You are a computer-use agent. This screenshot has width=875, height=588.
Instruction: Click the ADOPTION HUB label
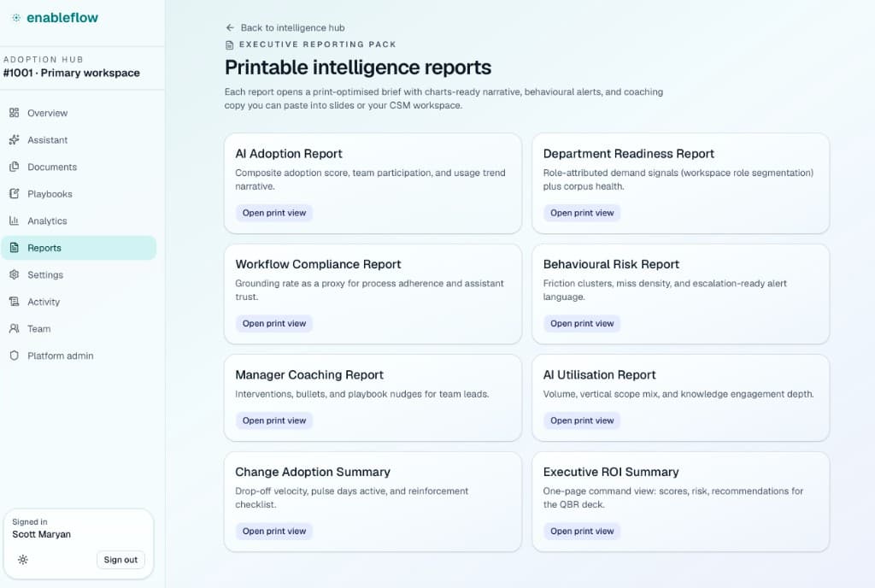(x=44, y=59)
